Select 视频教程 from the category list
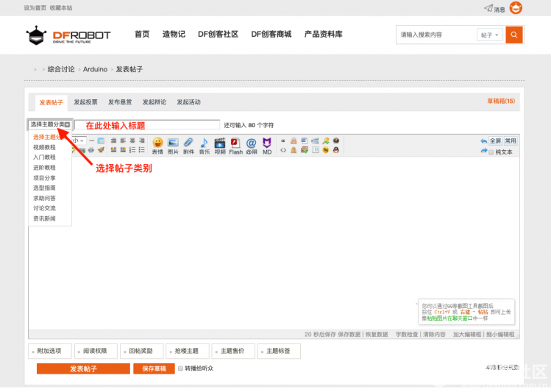The width and height of the screenshot is (551, 392). [x=44, y=147]
